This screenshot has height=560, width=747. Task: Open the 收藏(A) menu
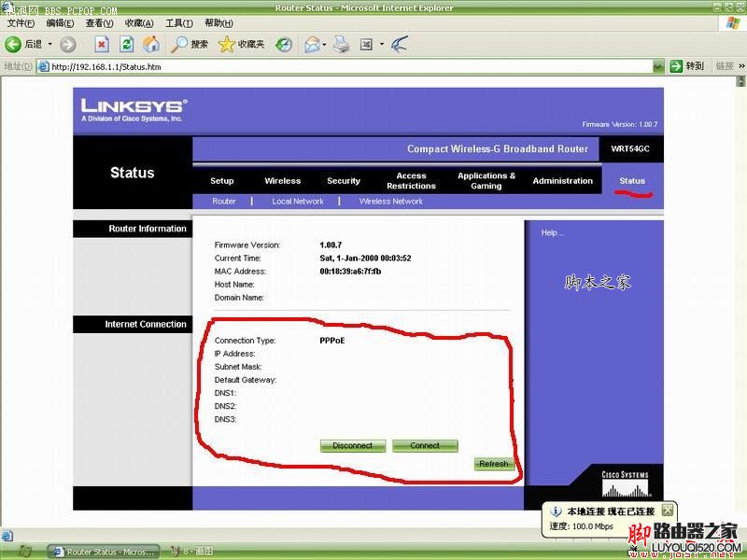139,22
